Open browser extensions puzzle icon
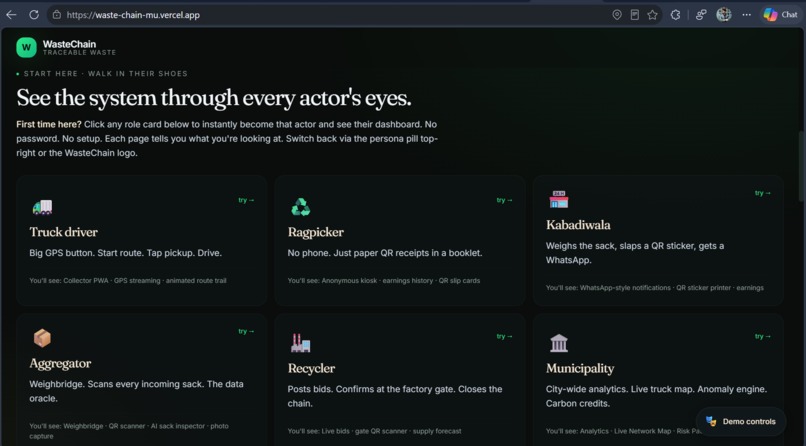 coord(675,15)
